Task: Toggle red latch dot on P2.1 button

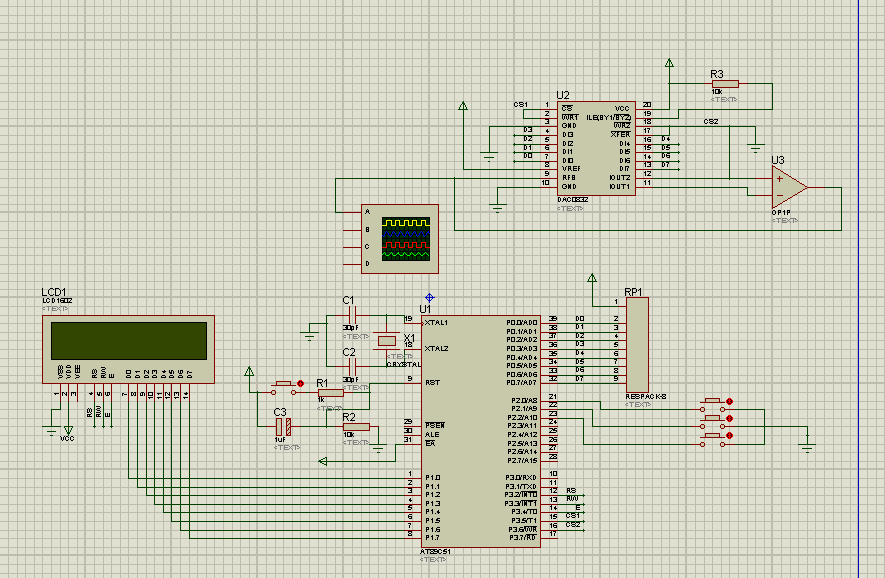Action: click(x=729, y=418)
